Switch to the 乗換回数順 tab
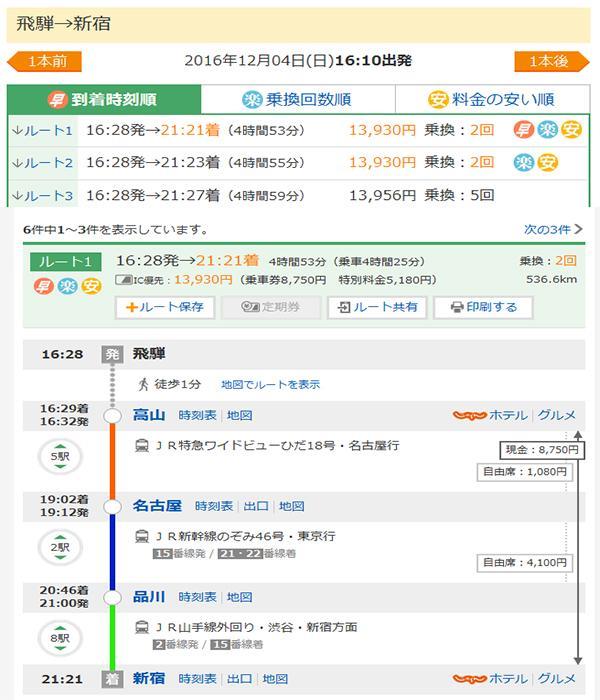600x700 pixels. point(297,100)
